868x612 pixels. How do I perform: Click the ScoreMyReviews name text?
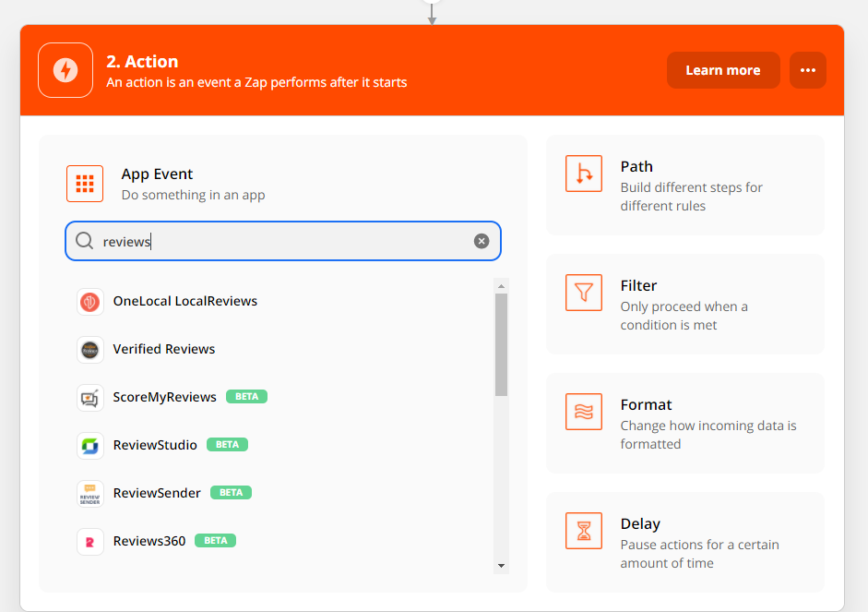pos(164,397)
